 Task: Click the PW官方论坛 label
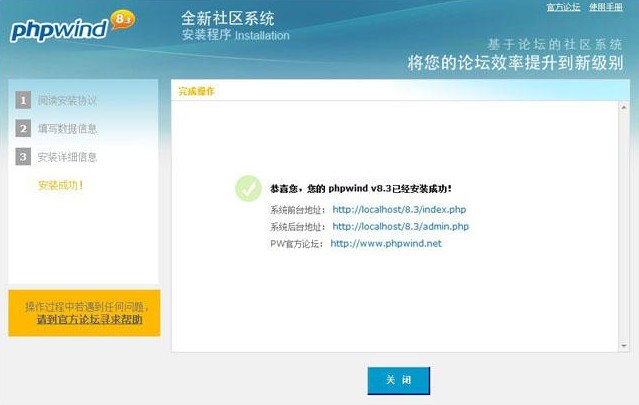[x=297, y=244]
